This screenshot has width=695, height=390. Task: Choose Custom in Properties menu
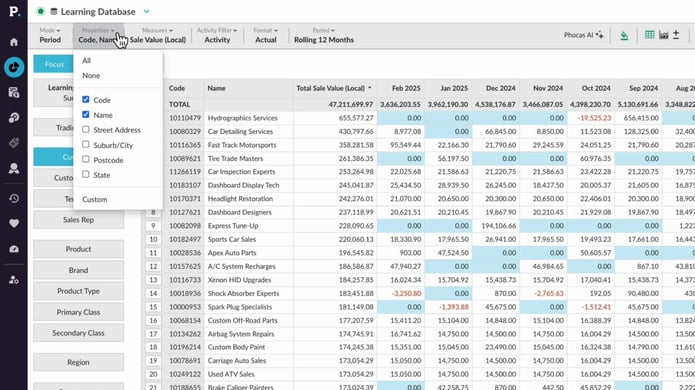click(94, 199)
